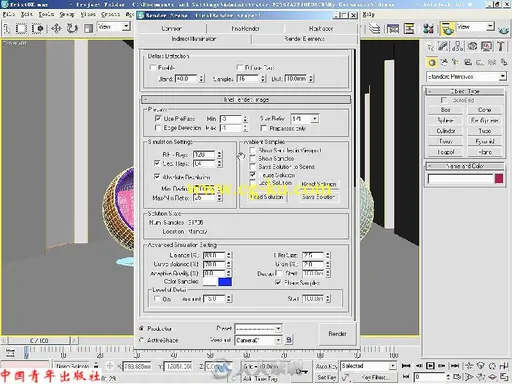This screenshot has height=384, width=512.
Task: Select the Select Object arrow tool
Action: pyautogui.click(x=7, y=29)
